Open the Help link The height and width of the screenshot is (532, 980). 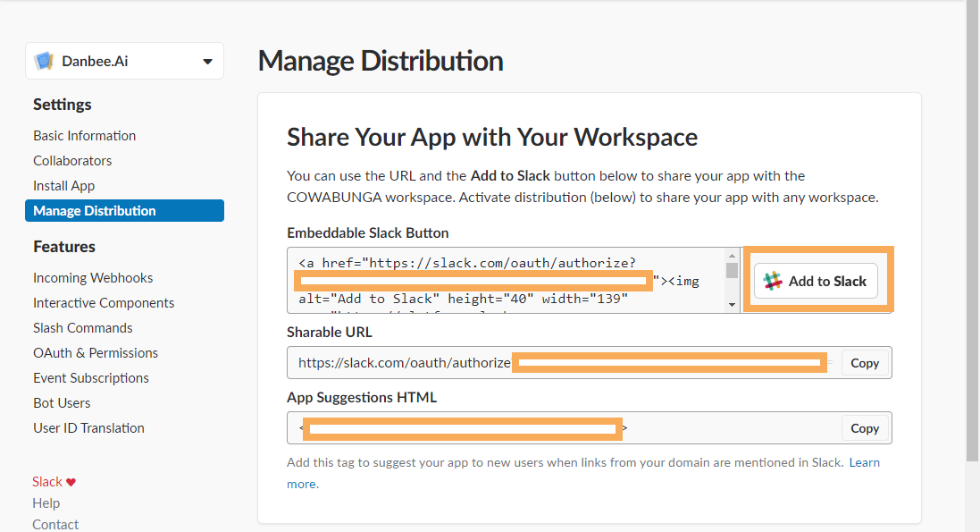point(46,503)
